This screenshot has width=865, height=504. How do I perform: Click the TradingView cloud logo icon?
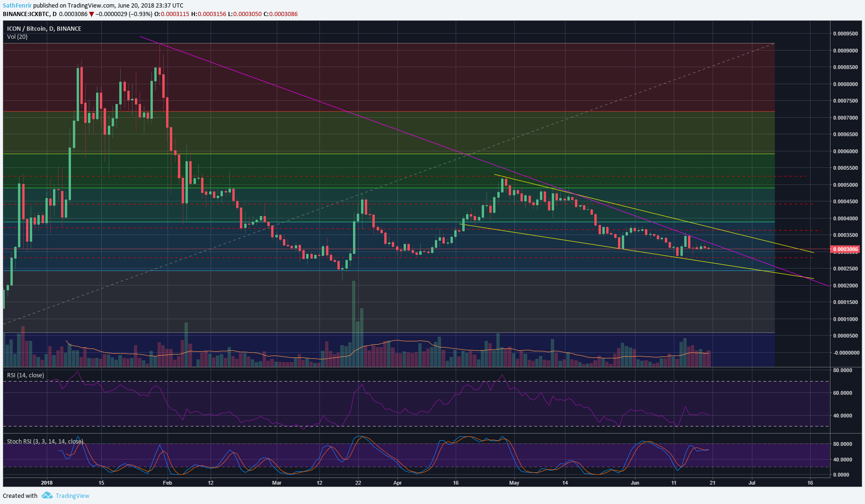47,495
